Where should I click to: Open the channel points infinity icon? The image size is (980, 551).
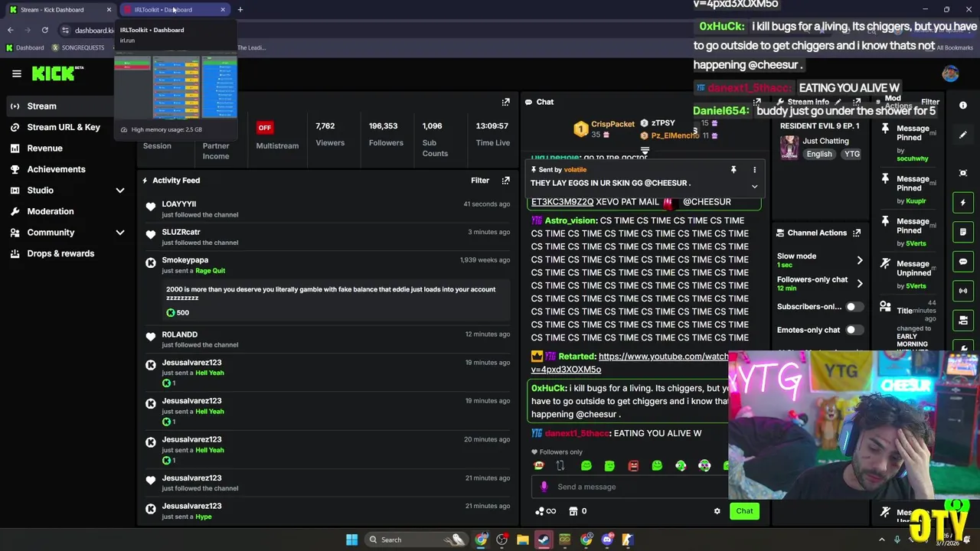pyautogui.click(x=545, y=511)
